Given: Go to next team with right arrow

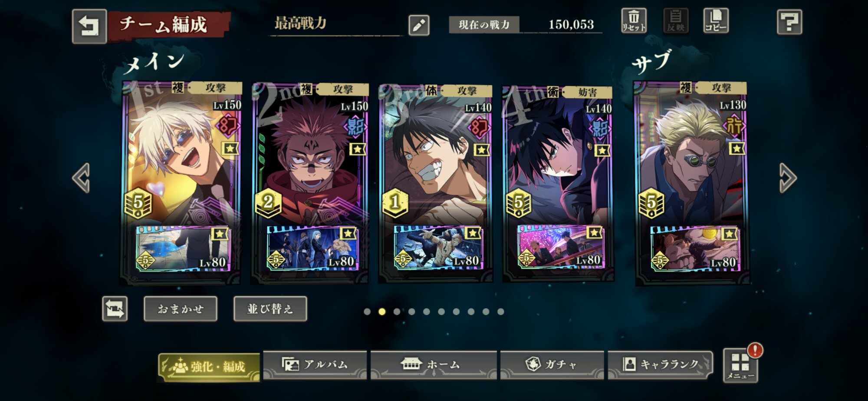Looking at the screenshot, I should pyautogui.click(x=788, y=178).
